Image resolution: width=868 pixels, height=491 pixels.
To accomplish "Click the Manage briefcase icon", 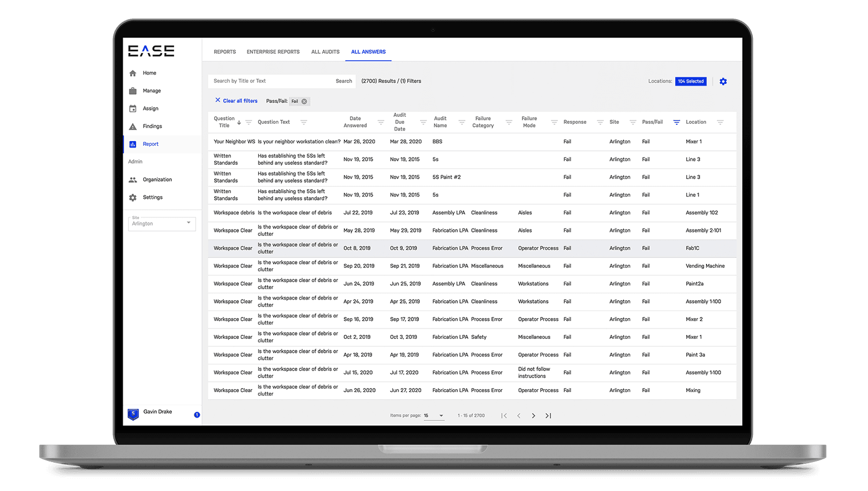I will (133, 91).
